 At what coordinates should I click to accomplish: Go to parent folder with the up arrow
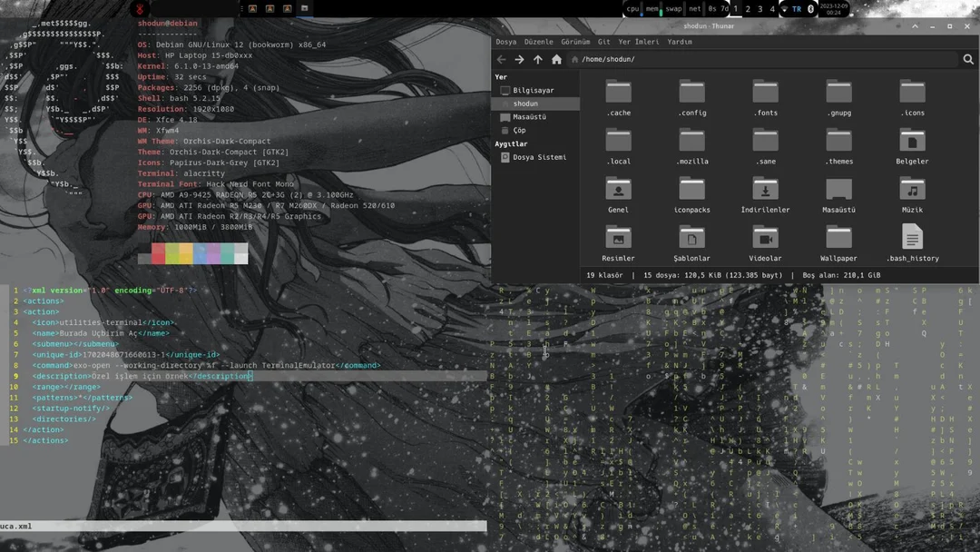point(536,59)
